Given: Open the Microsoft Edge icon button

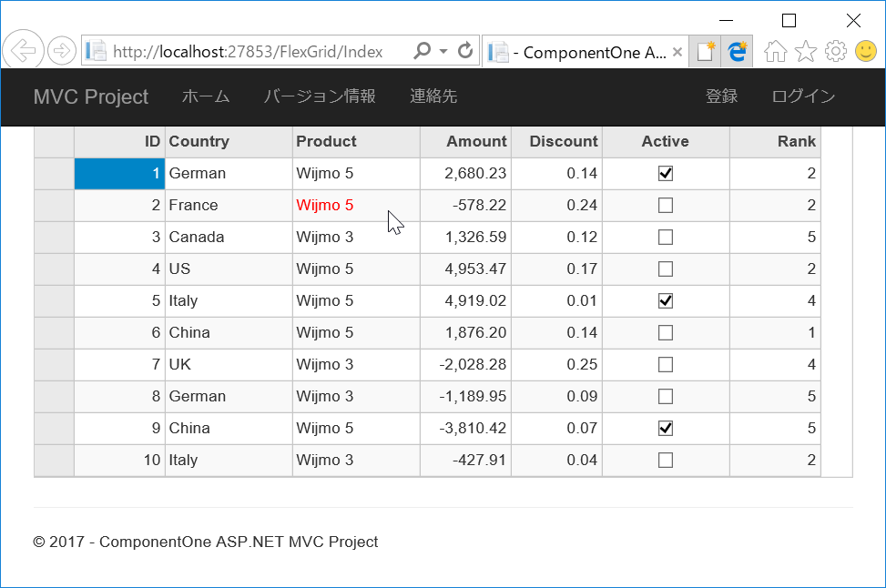Looking at the screenshot, I should 737,51.
